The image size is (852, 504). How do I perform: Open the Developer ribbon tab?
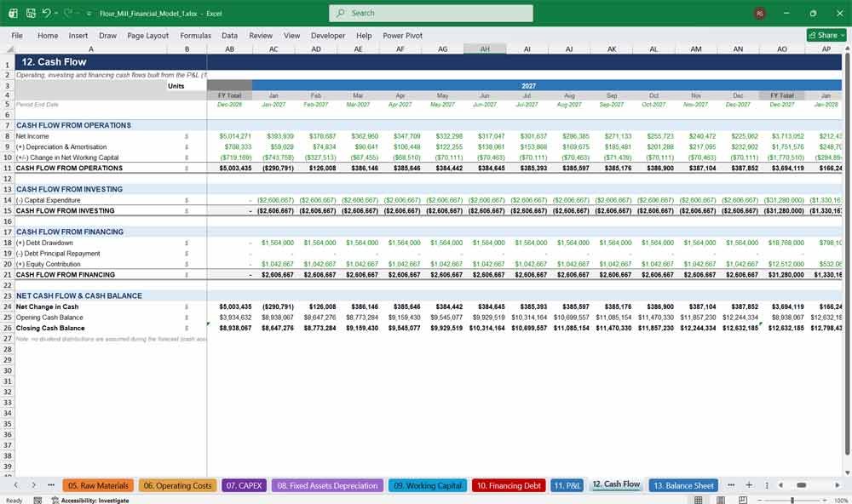click(328, 35)
